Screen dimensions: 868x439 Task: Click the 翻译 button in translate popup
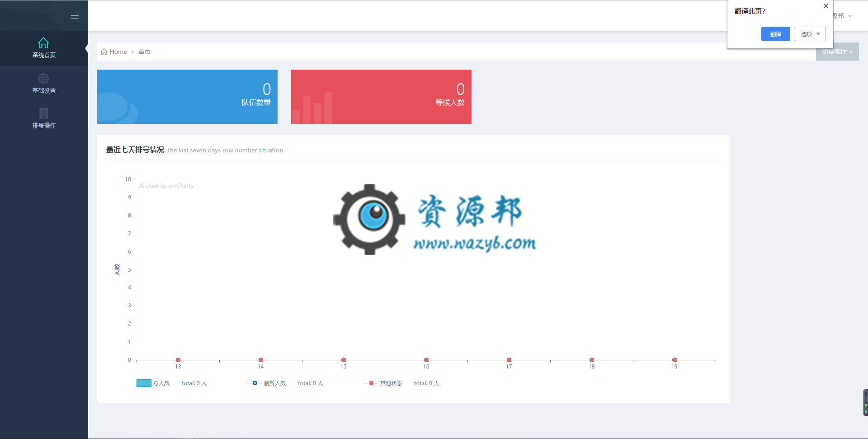[776, 34]
